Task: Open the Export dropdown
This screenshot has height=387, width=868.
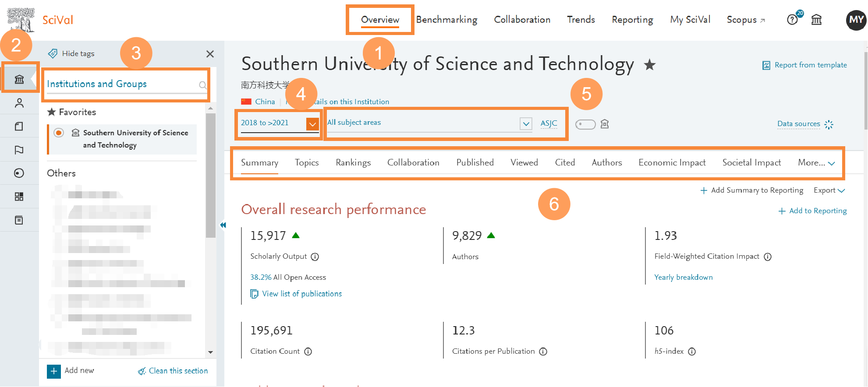Action: point(829,190)
